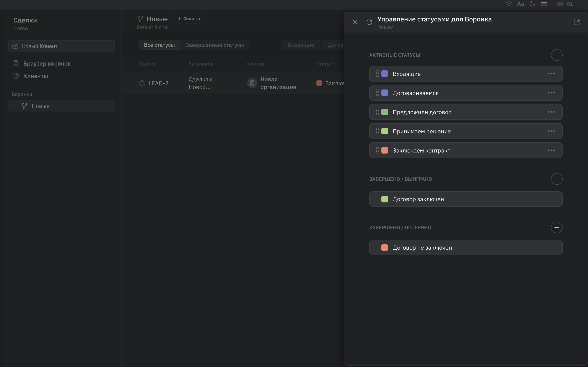Viewport: 588px width, 367px height.
Task: Open options menu for Принимаем решение status
Action: coord(551,131)
